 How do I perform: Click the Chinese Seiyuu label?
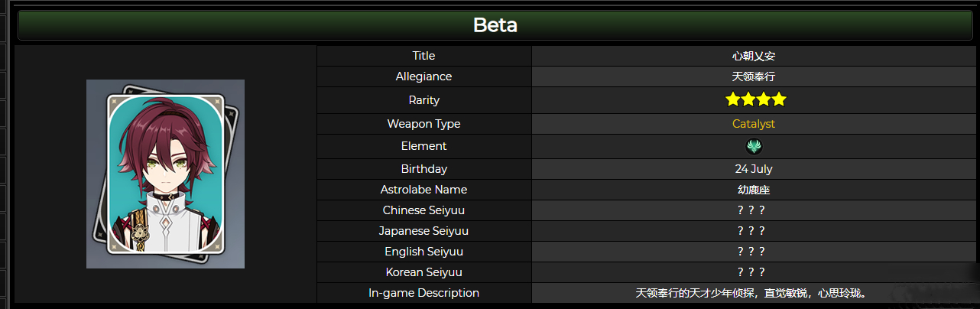pos(423,210)
